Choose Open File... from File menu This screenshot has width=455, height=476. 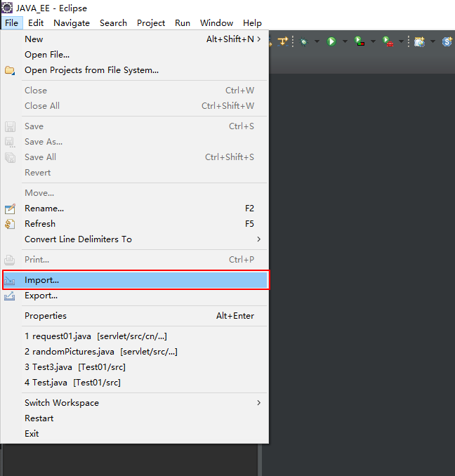pos(135,55)
